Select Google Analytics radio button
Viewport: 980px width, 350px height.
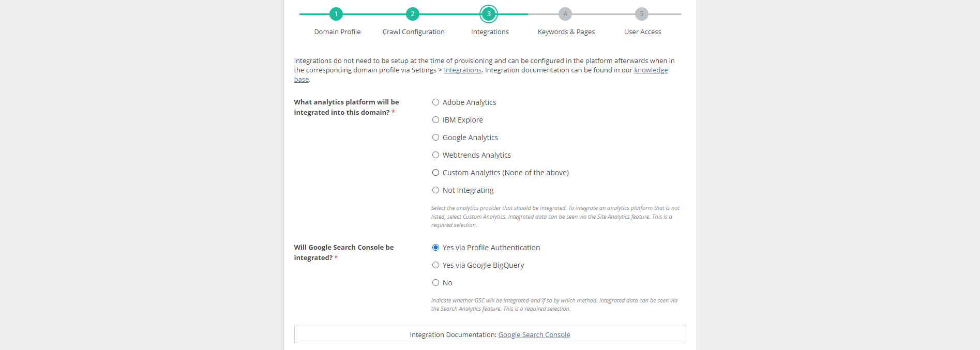pos(436,138)
